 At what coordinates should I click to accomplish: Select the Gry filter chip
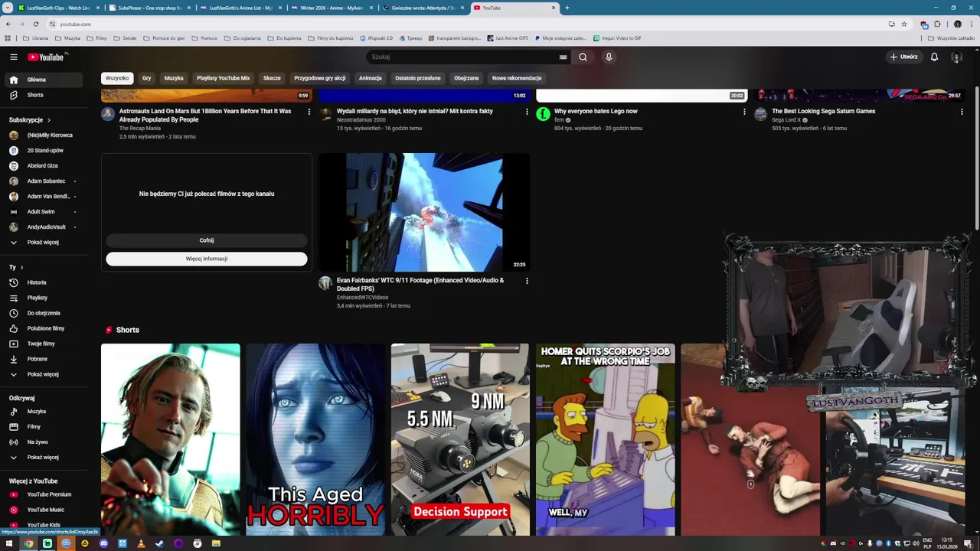point(146,78)
